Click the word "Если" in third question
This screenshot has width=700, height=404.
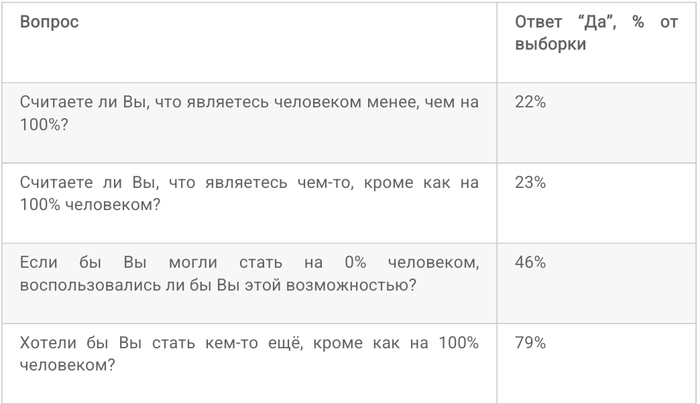click(x=38, y=263)
